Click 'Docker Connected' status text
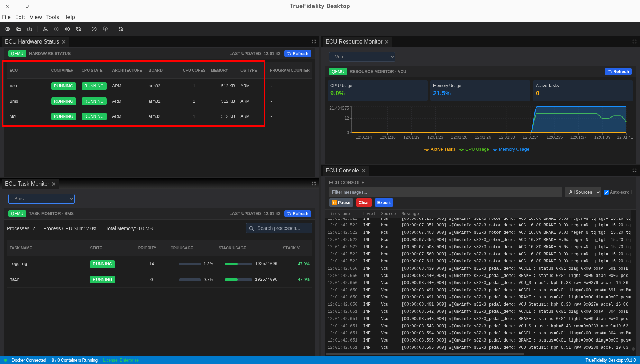This screenshot has height=364, width=640. [29, 360]
